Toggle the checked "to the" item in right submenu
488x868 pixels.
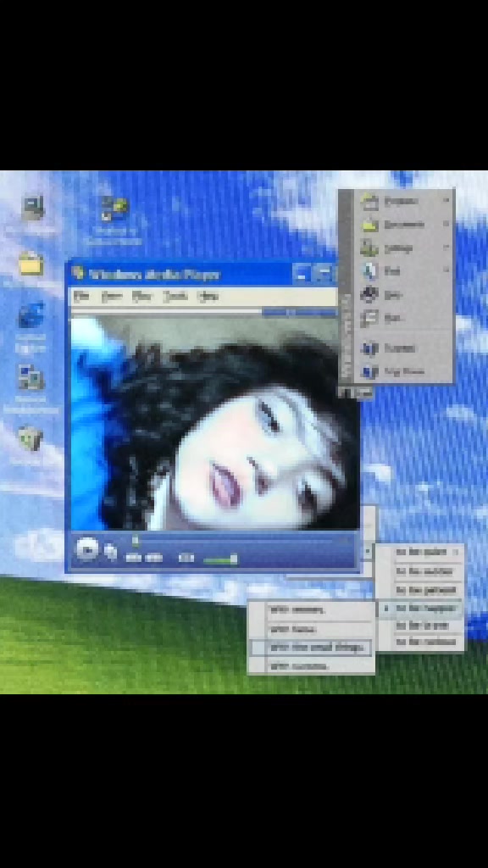pos(420,608)
